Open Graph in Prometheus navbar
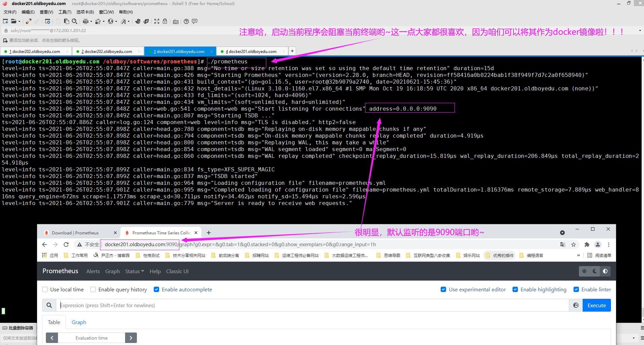The image size is (644, 345). coord(112,271)
